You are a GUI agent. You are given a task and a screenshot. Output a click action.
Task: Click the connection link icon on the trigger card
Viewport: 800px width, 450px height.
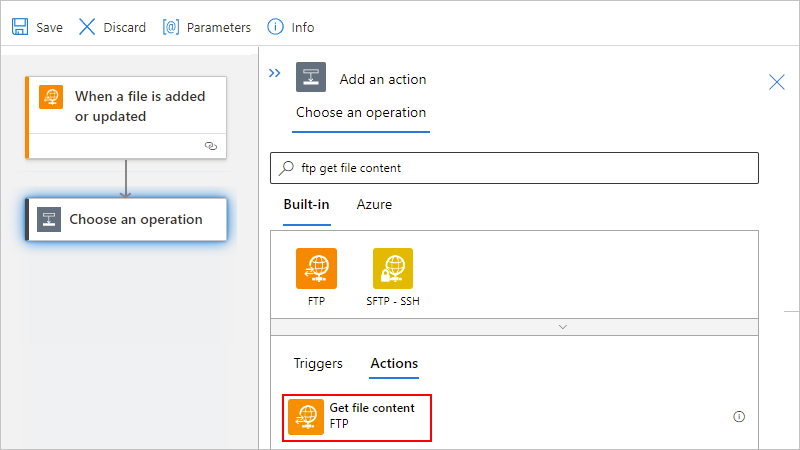pyautogui.click(x=210, y=145)
